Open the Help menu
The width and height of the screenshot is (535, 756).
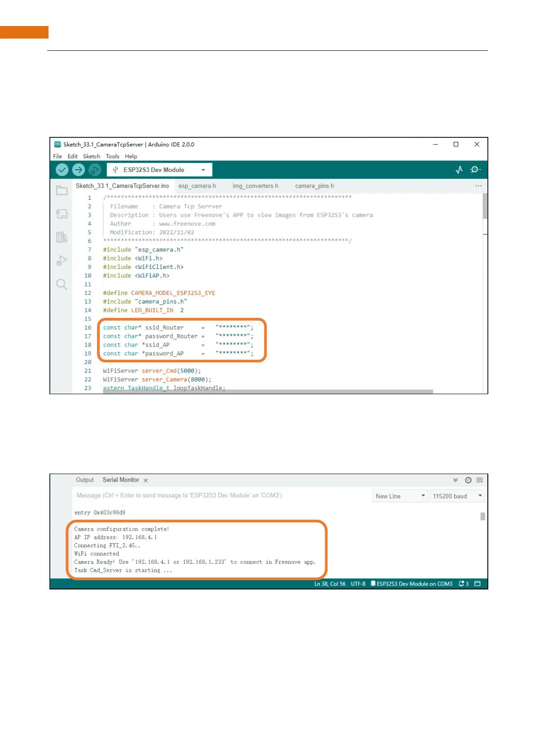pos(131,156)
